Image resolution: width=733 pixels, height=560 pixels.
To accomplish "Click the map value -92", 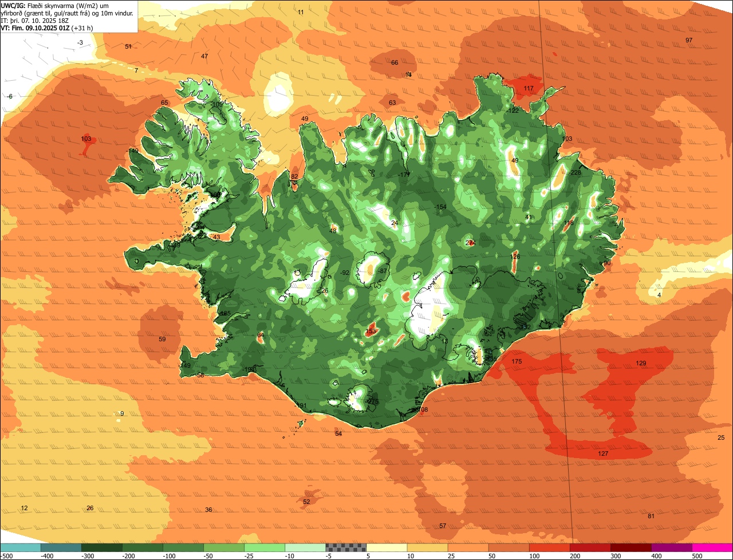I will click(344, 273).
